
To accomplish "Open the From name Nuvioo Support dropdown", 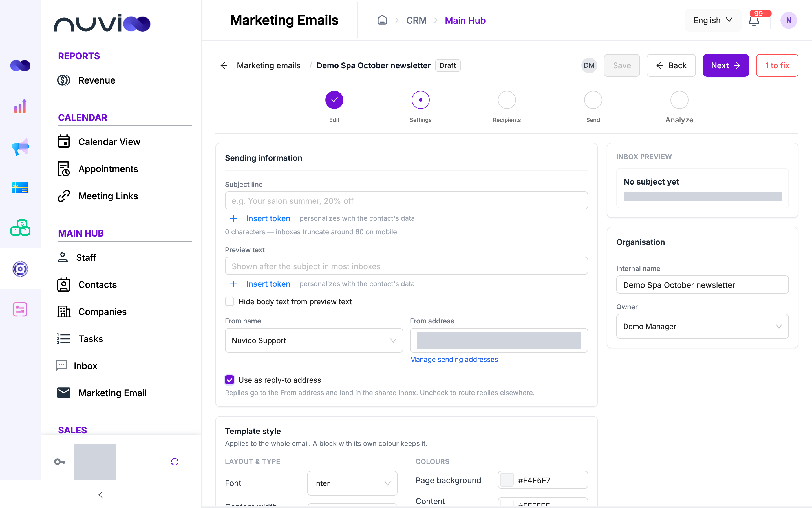I will tap(314, 340).
